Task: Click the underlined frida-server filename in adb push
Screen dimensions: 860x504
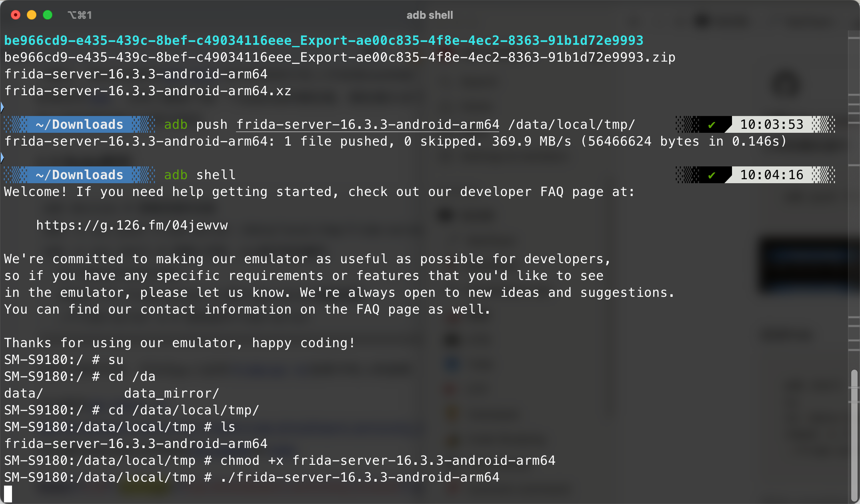Action: pos(368,125)
